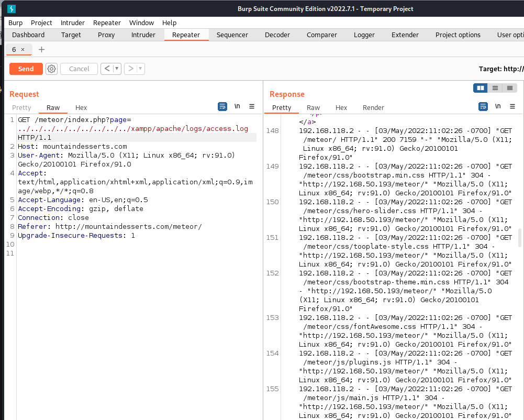524x420 pixels.
Task: Show Request in Hex view
Action: (x=81, y=108)
